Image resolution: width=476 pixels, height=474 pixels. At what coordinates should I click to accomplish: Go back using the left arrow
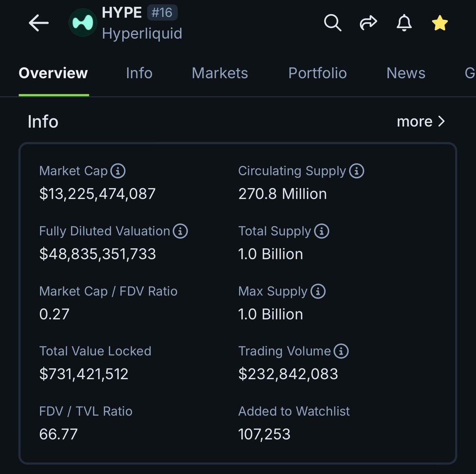point(38,23)
